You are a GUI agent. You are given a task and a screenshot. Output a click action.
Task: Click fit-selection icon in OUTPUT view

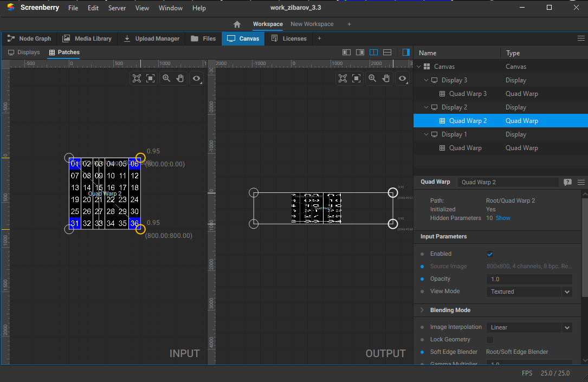pos(356,78)
